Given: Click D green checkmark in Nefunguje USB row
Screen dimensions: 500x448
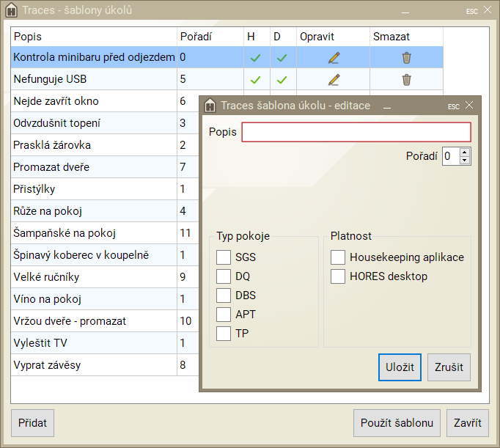Looking at the screenshot, I should pos(282,79).
